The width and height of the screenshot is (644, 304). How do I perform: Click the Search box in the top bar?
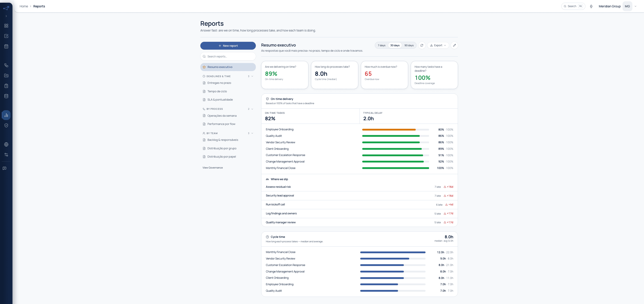(573, 6)
